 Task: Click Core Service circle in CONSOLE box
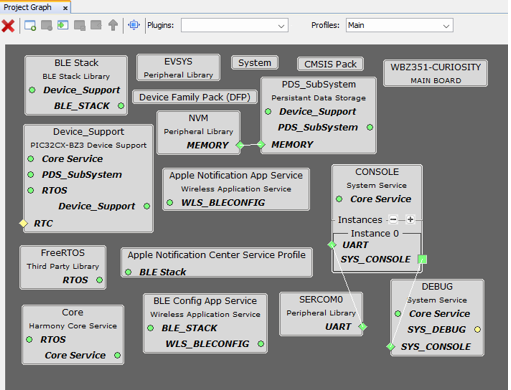[x=339, y=199]
